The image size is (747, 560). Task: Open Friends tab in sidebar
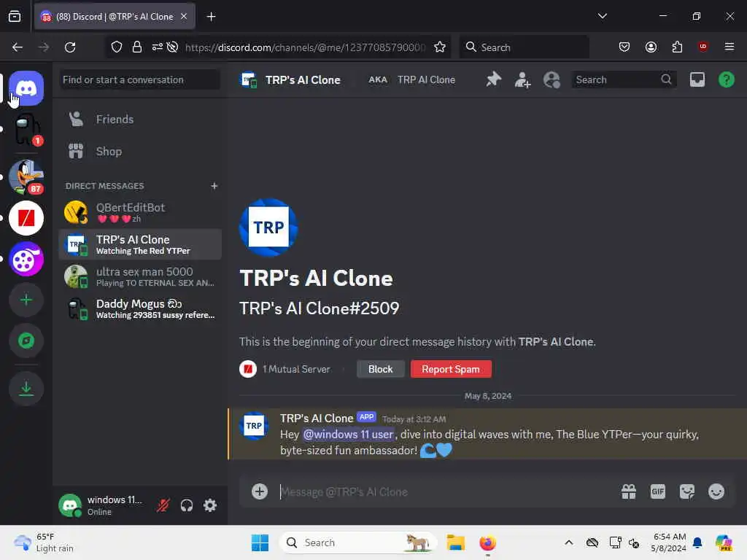pyautogui.click(x=140, y=119)
